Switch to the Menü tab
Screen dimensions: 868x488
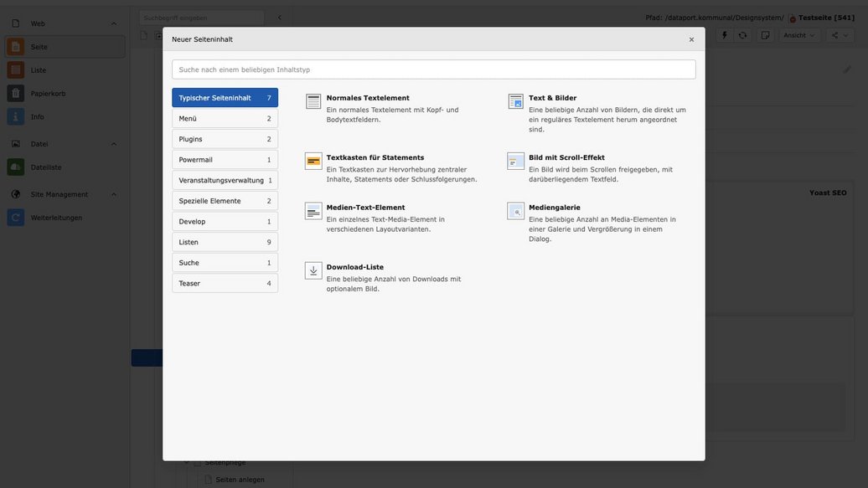click(x=225, y=119)
